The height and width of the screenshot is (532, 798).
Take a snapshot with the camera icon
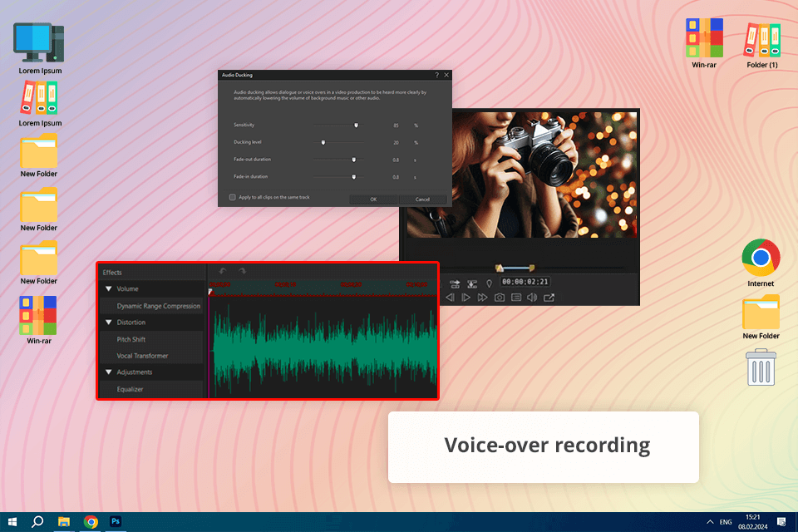(x=500, y=298)
